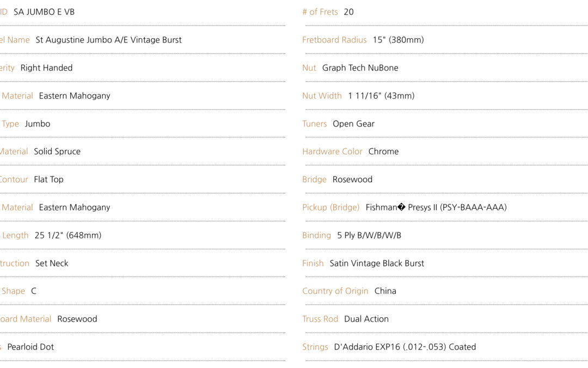The image size is (588, 368).
Task: Click the Graph Tech NuBone value
Action: (360, 68)
